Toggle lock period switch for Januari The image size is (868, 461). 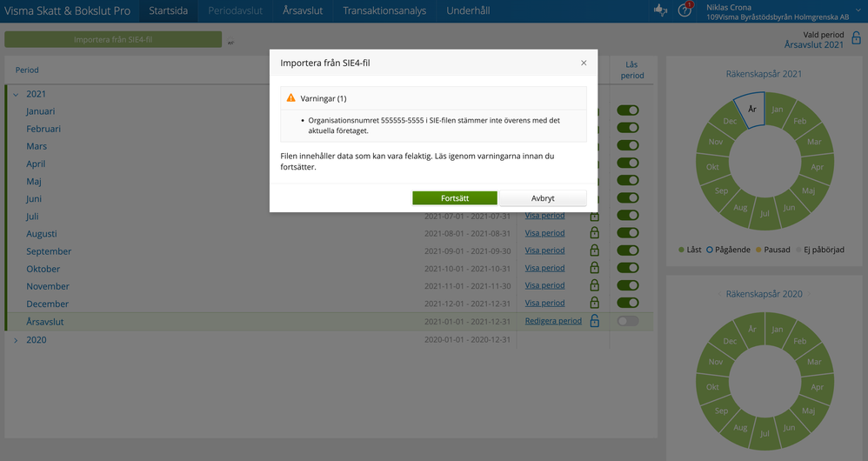(x=627, y=110)
